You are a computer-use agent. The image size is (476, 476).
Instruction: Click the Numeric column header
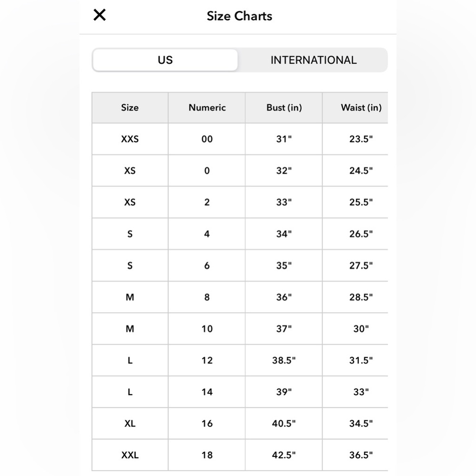(207, 108)
